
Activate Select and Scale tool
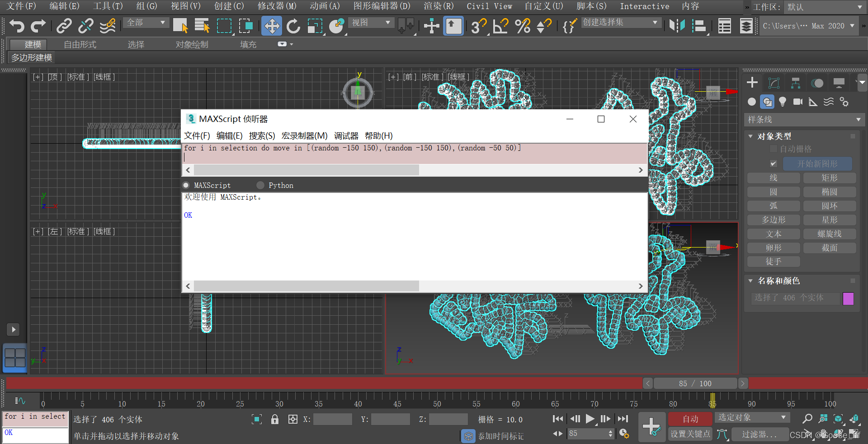tap(315, 26)
